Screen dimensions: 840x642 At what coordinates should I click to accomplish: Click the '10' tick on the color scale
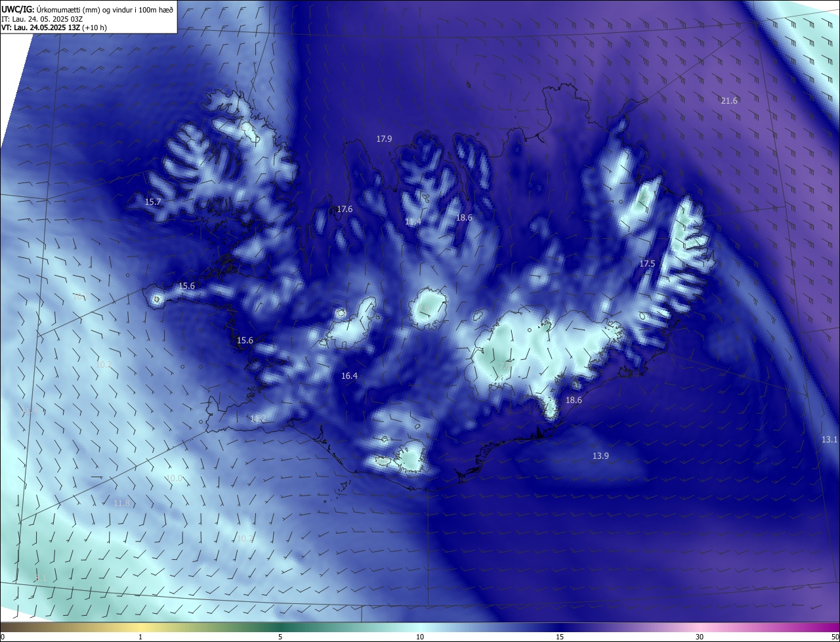tap(420, 637)
